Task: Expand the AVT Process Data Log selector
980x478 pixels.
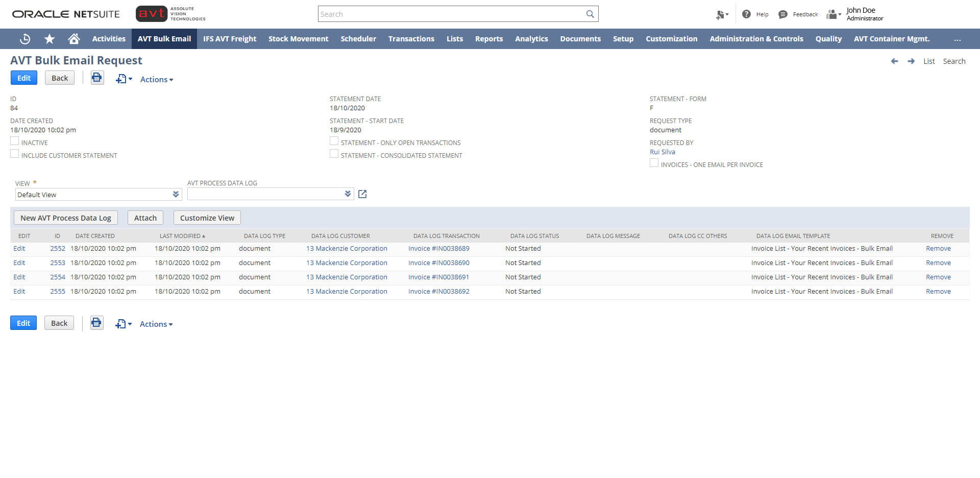Action: [x=348, y=194]
